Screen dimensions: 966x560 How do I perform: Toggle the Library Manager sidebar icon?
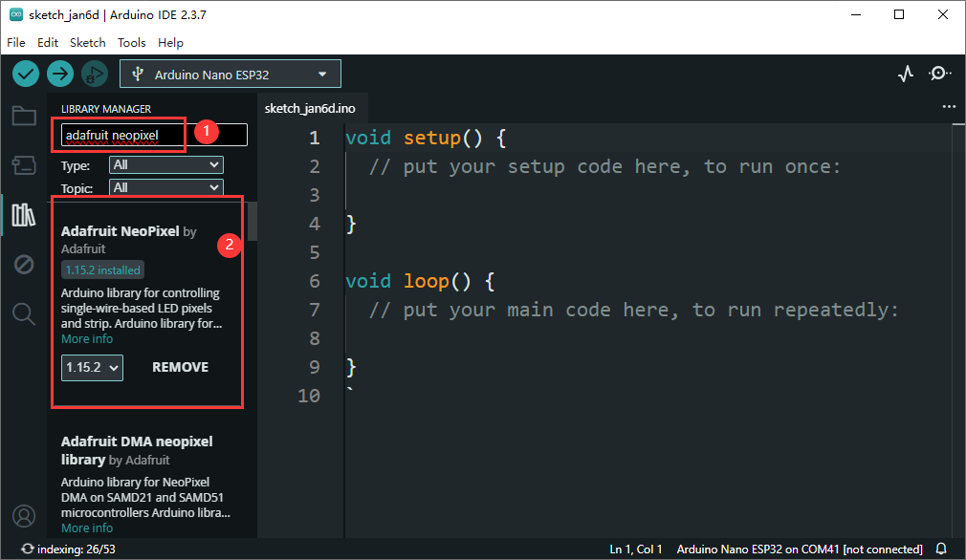coord(24,214)
